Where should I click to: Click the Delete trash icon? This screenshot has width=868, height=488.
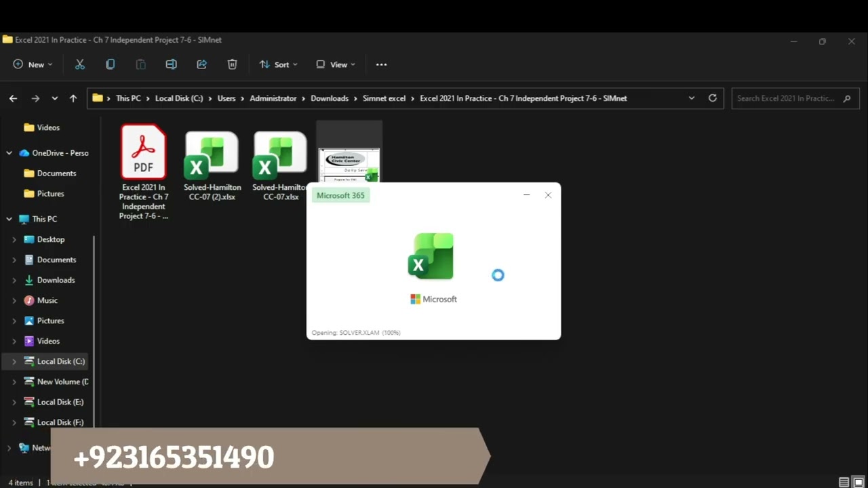click(233, 64)
